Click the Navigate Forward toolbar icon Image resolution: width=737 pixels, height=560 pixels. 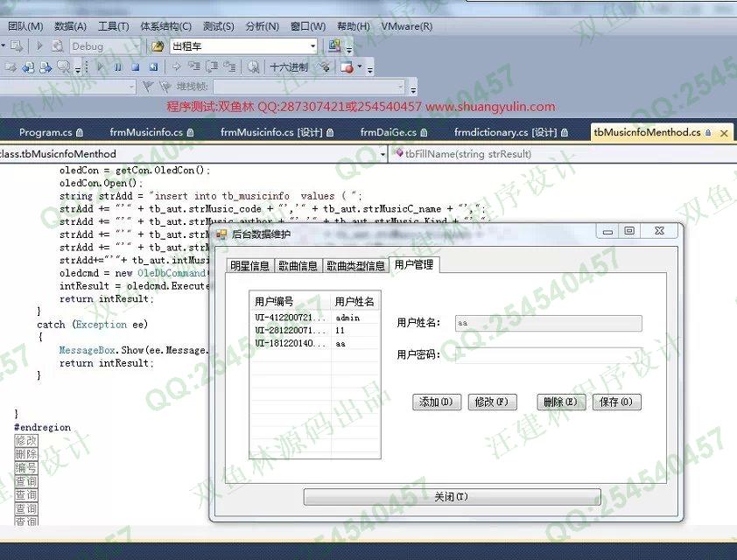click(x=46, y=67)
